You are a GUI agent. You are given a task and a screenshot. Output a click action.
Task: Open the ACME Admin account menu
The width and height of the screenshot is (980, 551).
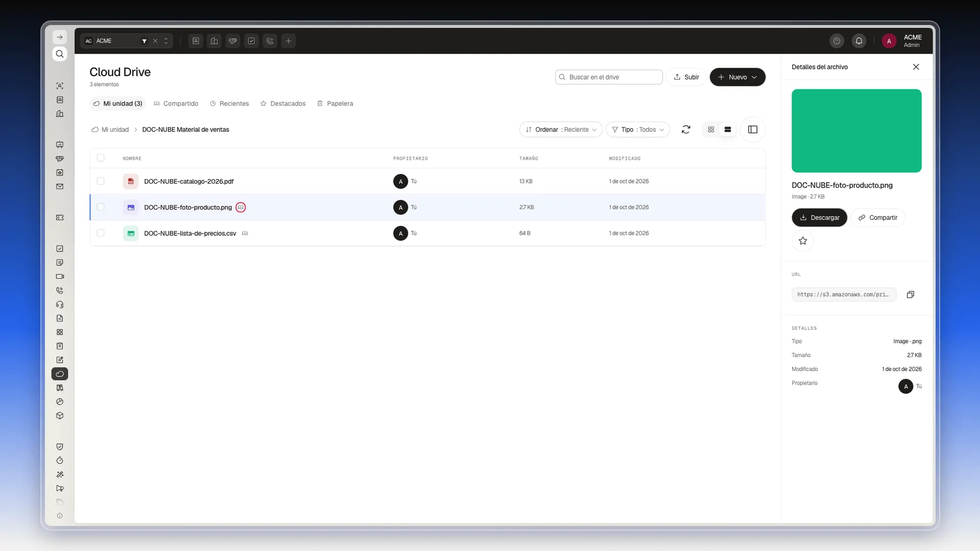coord(902,41)
